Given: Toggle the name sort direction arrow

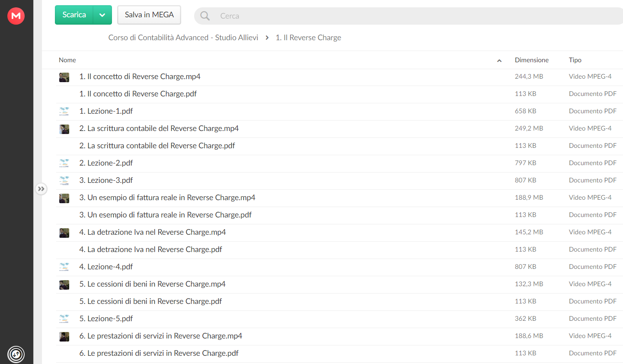Looking at the screenshot, I should click(x=499, y=61).
